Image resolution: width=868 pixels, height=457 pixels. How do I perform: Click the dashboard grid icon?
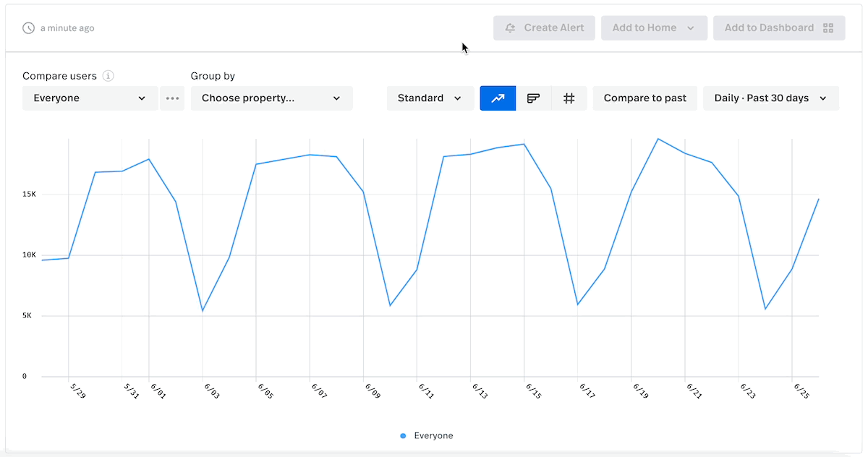(828, 28)
